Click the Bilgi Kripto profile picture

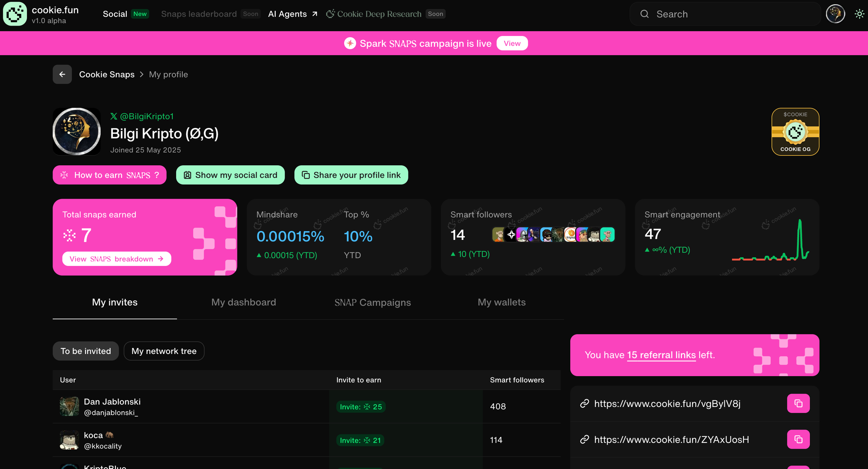tap(77, 131)
